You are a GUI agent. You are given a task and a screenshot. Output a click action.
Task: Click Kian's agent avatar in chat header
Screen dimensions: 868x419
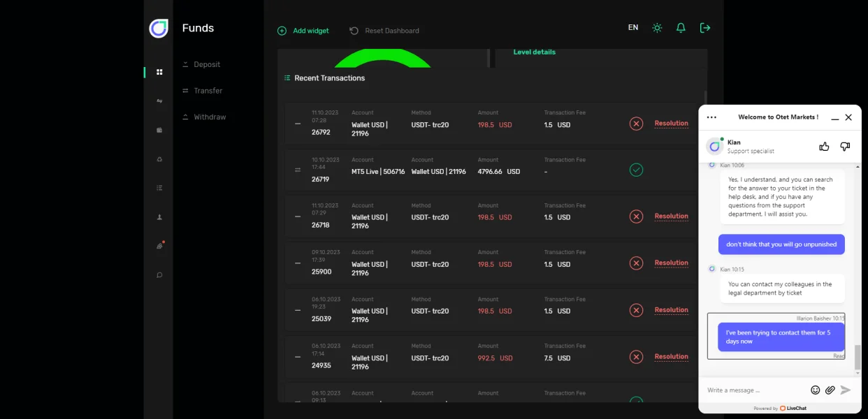[715, 146]
